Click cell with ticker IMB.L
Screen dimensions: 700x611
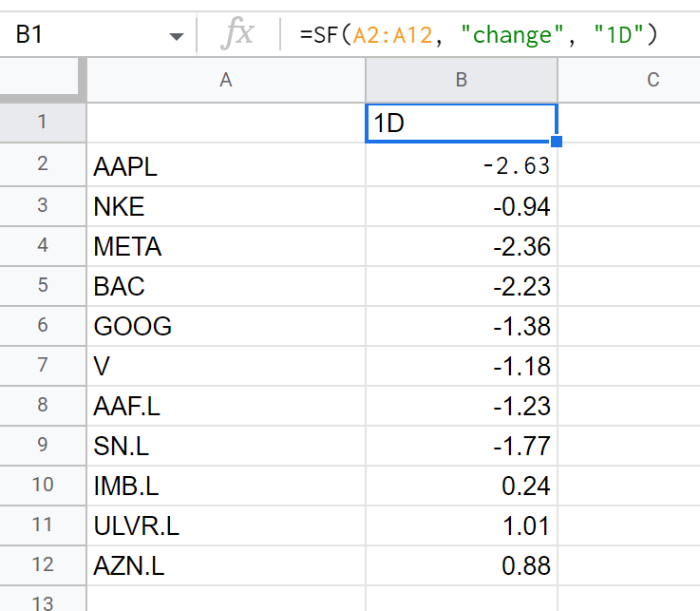pyautogui.click(x=226, y=485)
